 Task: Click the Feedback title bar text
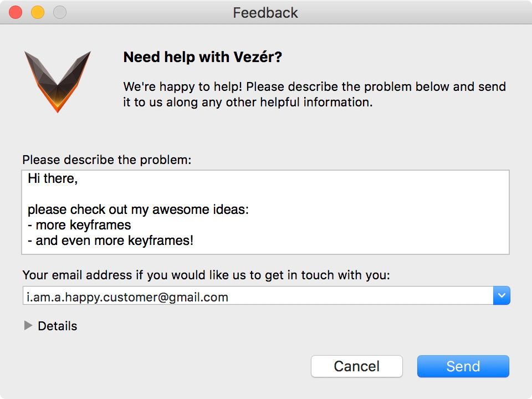[x=265, y=13]
